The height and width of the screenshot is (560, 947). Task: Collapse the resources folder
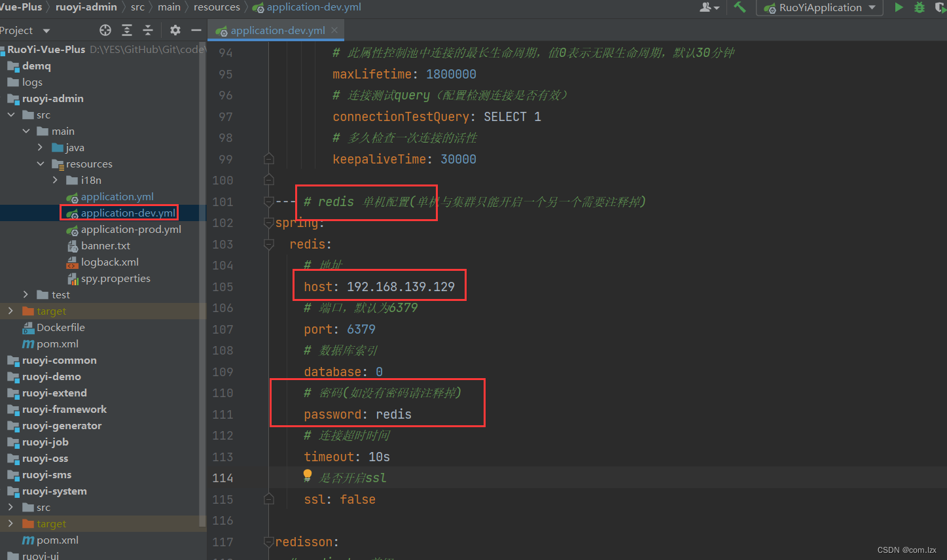click(x=41, y=164)
